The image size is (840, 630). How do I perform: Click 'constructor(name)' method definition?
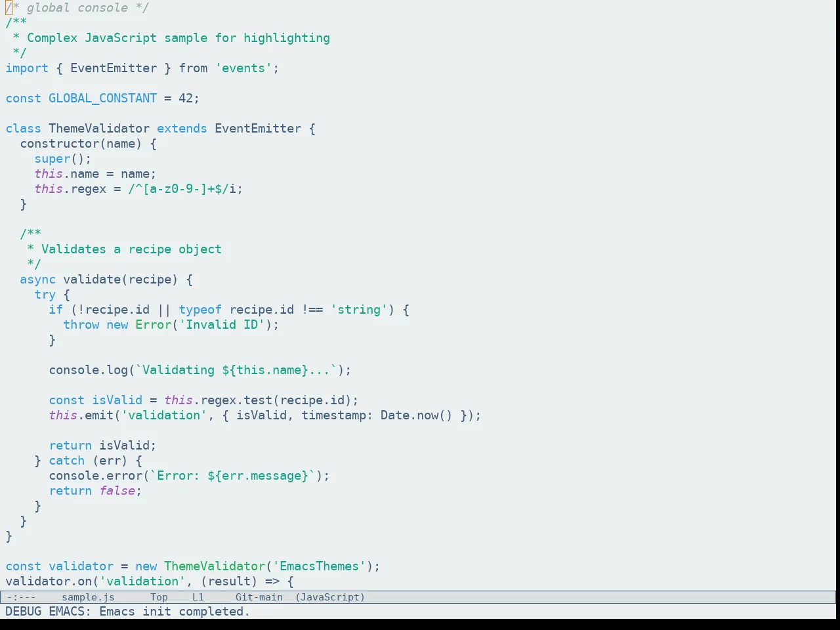81,144
